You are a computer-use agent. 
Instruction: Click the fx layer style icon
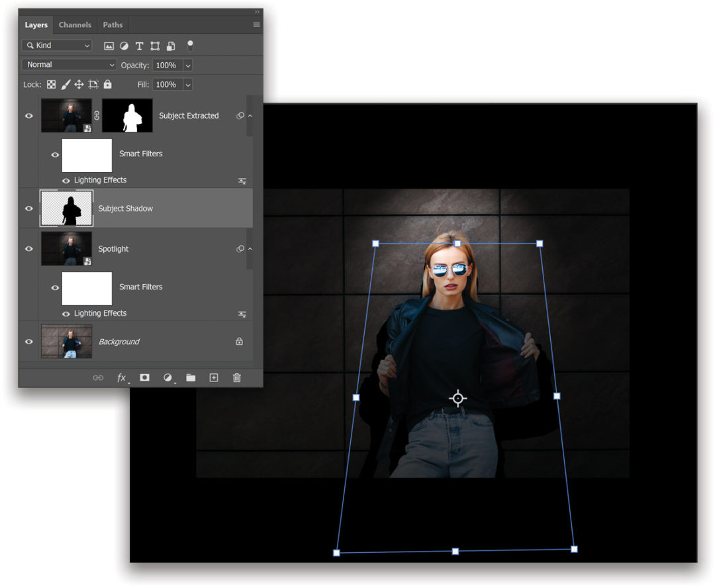pyautogui.click(x=121, y=377)
